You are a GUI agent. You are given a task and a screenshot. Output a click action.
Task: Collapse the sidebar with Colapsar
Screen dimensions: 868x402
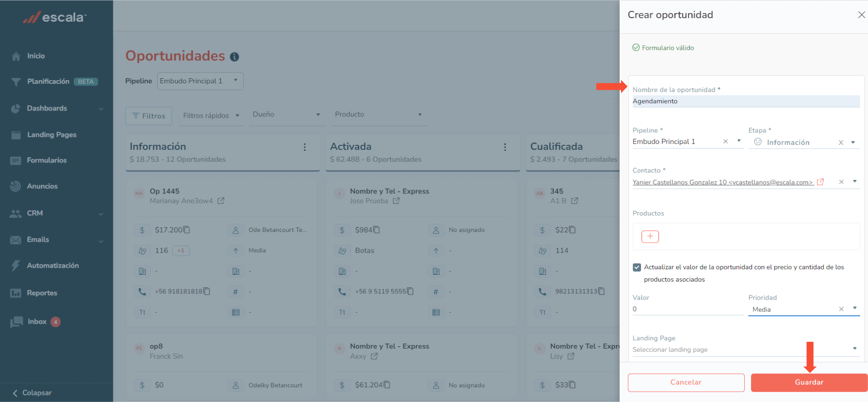click(32, 392)
